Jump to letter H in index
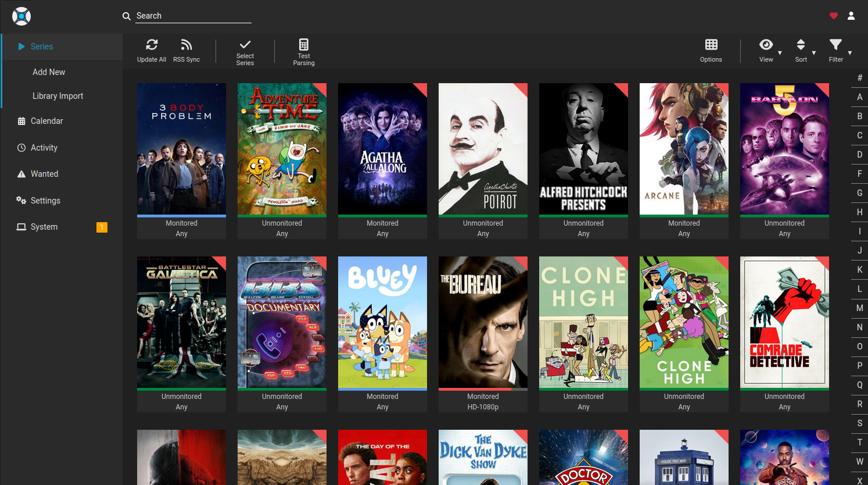Image resolution: width=868 pixels, height=485 pixels. tap(860, 212)
